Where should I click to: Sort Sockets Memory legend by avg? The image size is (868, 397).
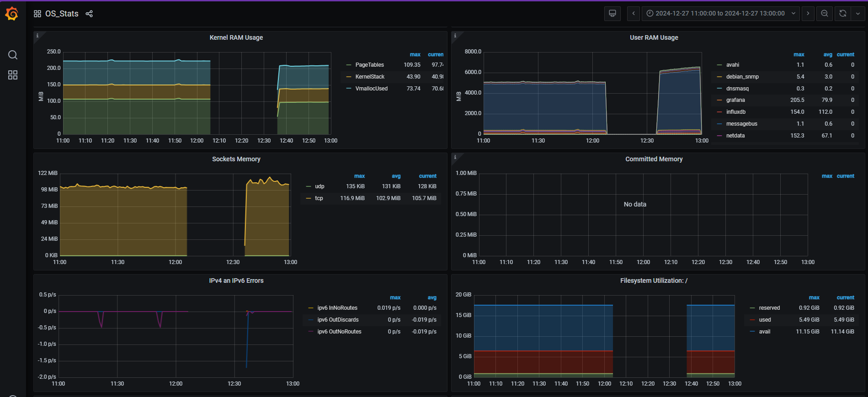point(396,176)
